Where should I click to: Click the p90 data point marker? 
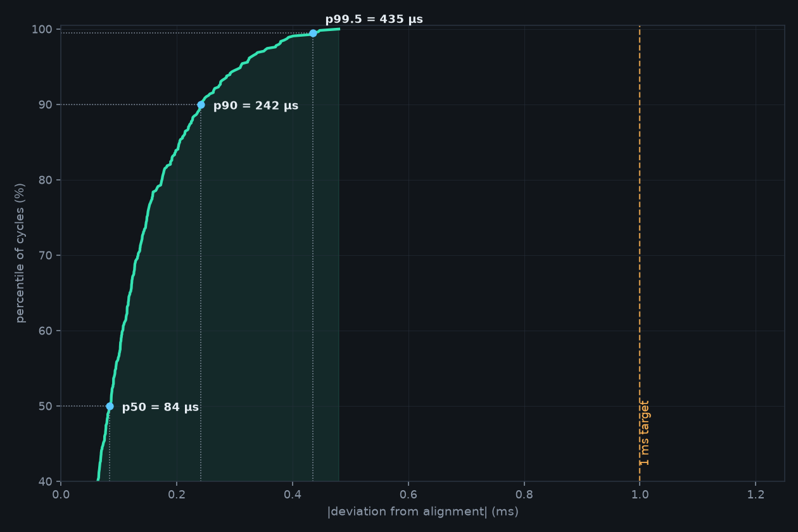coord(201,105)
